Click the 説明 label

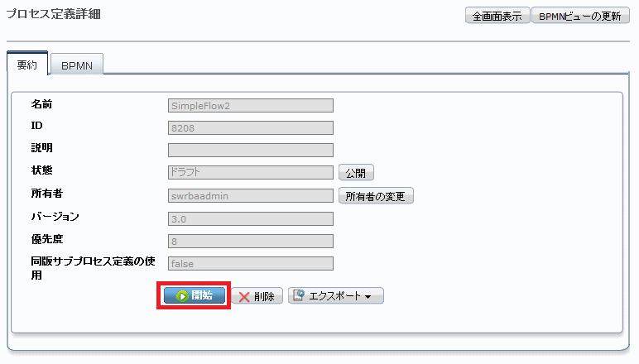pyautogui.click(x=41, y=148)
